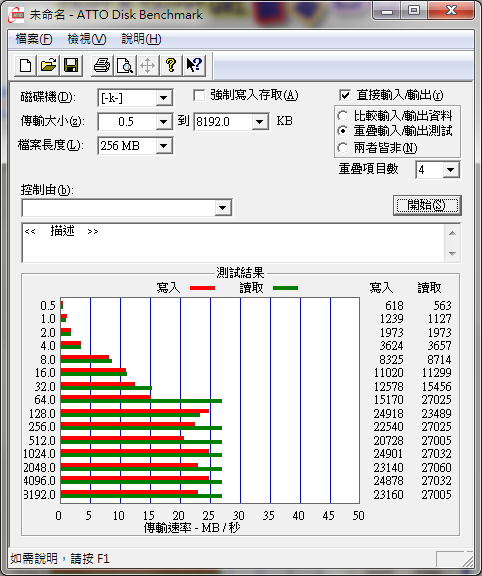Click the write value 618 for 0.5
The height and width of the screenshot is (576, 482).
pos(394,306)
